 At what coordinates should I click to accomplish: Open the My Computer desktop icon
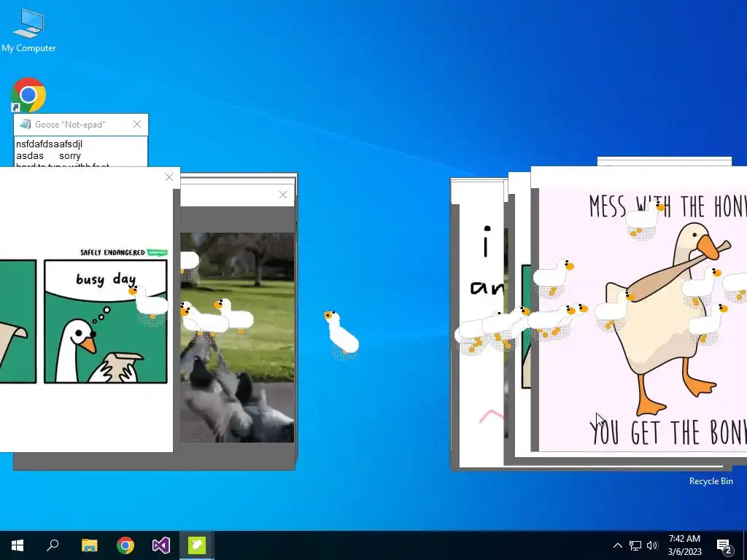click(28, 29)
